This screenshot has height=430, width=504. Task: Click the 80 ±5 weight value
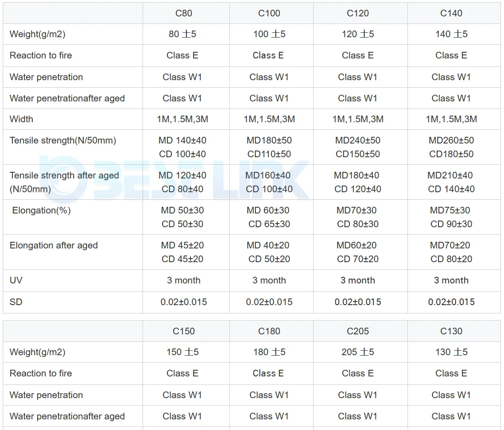182,34
